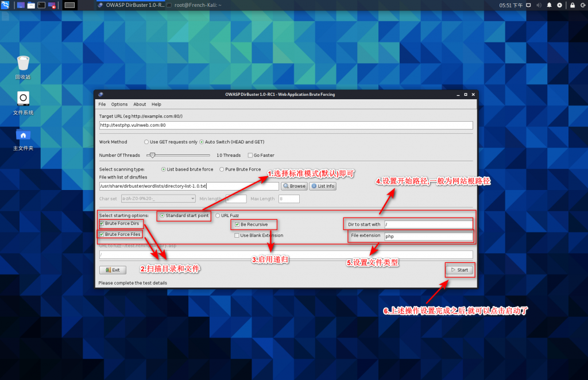
Task: Lock the screen with padlock icon
Action: 572,5
